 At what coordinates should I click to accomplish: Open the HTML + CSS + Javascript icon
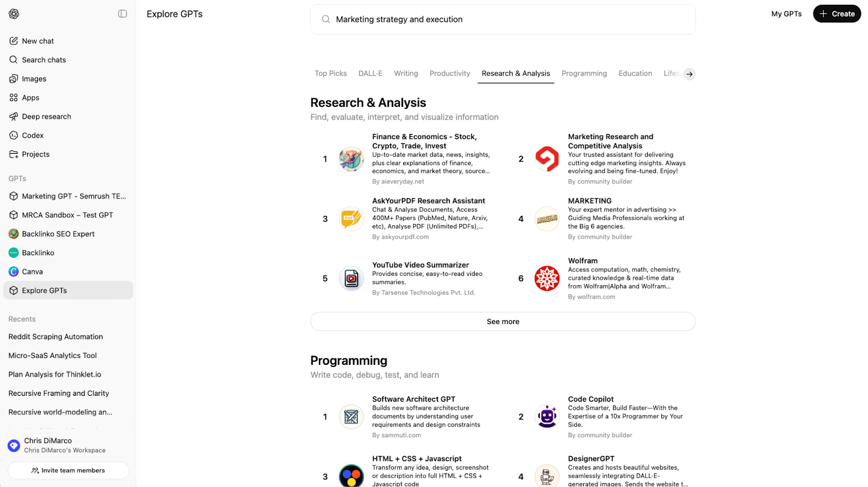[x=352, y=477]
